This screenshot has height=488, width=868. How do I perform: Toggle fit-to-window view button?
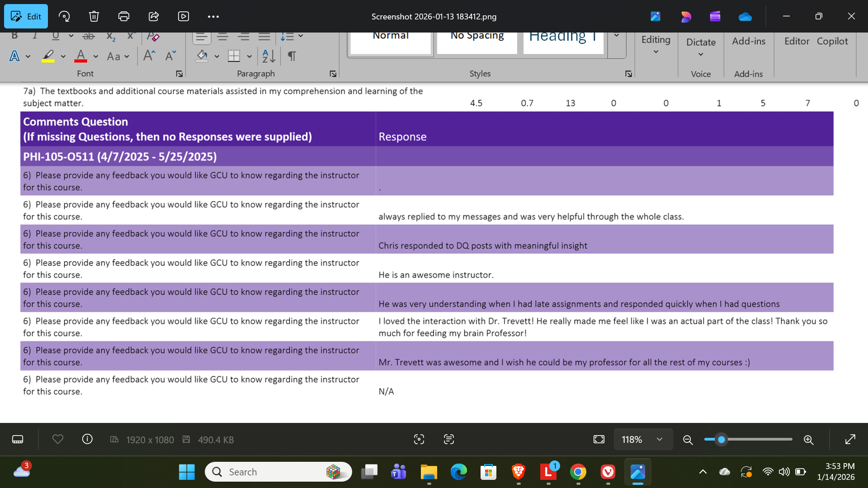599,439
